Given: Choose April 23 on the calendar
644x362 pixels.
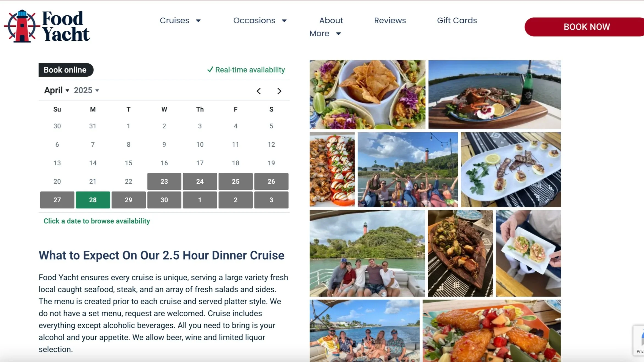Looking at the screenshot, I should (x=164, y=182).
